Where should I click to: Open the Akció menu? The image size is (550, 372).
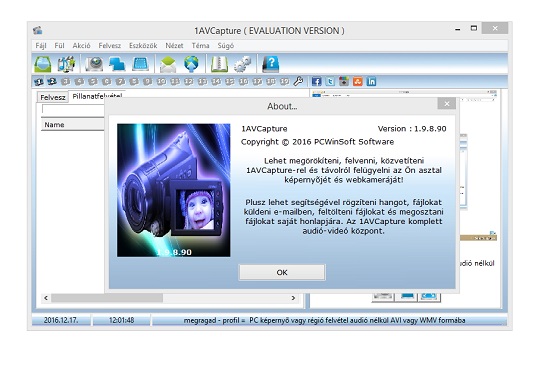(81, 46)
